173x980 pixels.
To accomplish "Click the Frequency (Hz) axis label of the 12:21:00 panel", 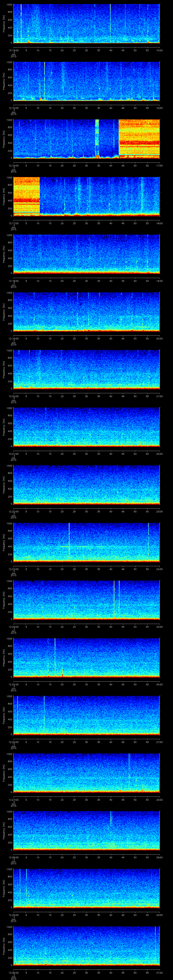I will 4,427.
